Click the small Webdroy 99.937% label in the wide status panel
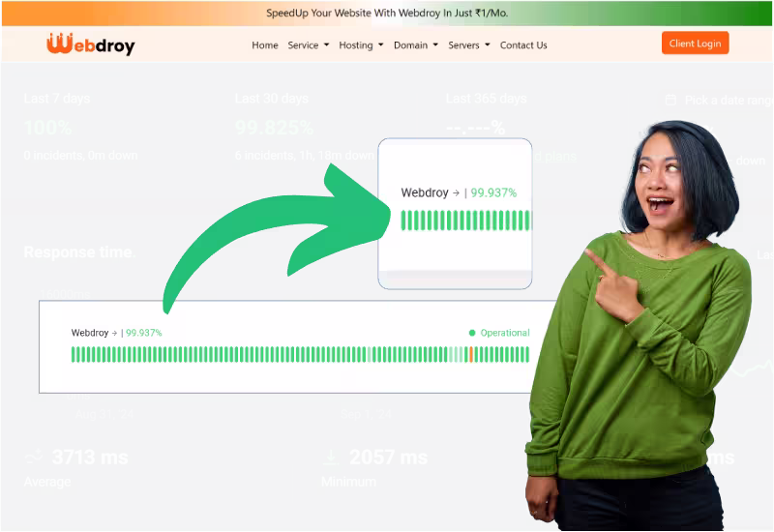Viewport: 774px width, 532px height. 116,333
